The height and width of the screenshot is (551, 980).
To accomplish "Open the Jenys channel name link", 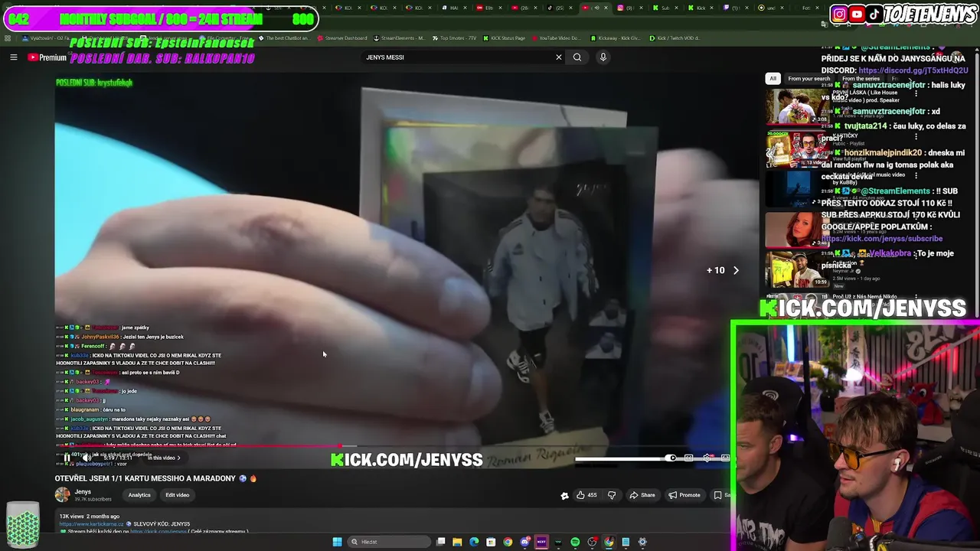I will coord(83,491).
